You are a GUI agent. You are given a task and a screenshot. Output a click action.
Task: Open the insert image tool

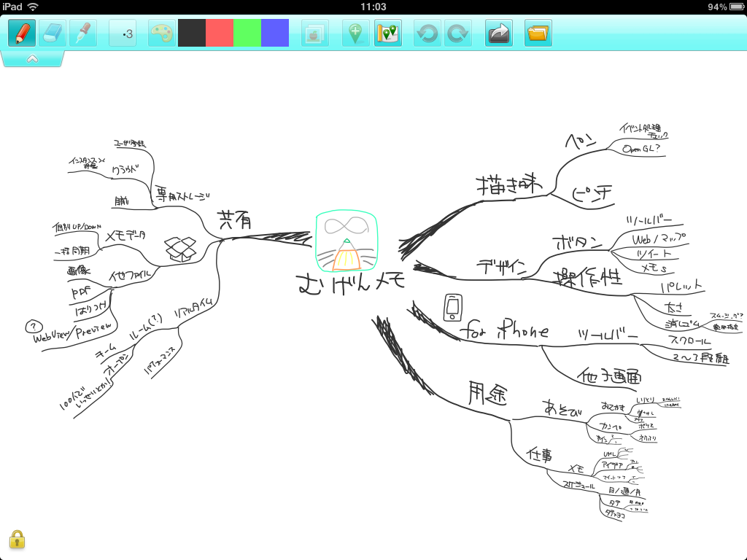pyautogui.click(x=315, y=34)
